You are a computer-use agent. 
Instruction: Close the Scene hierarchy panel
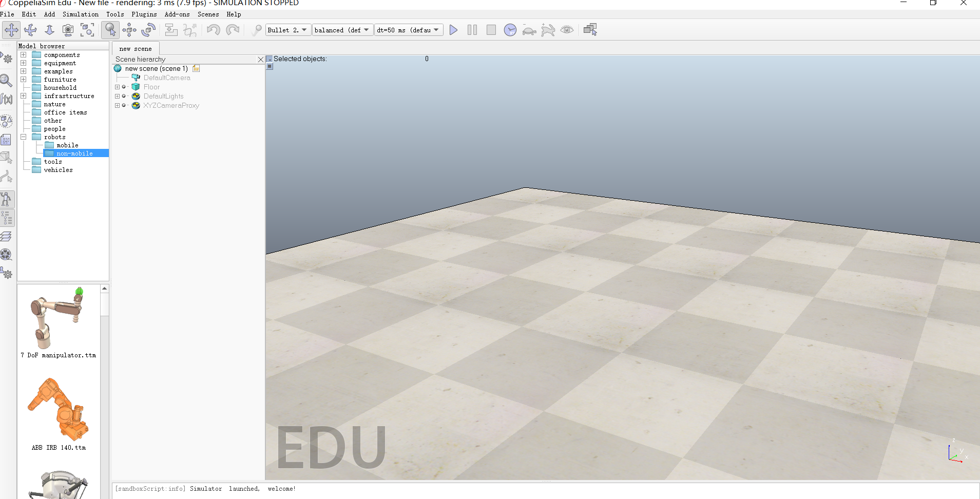tap(260, 60)
